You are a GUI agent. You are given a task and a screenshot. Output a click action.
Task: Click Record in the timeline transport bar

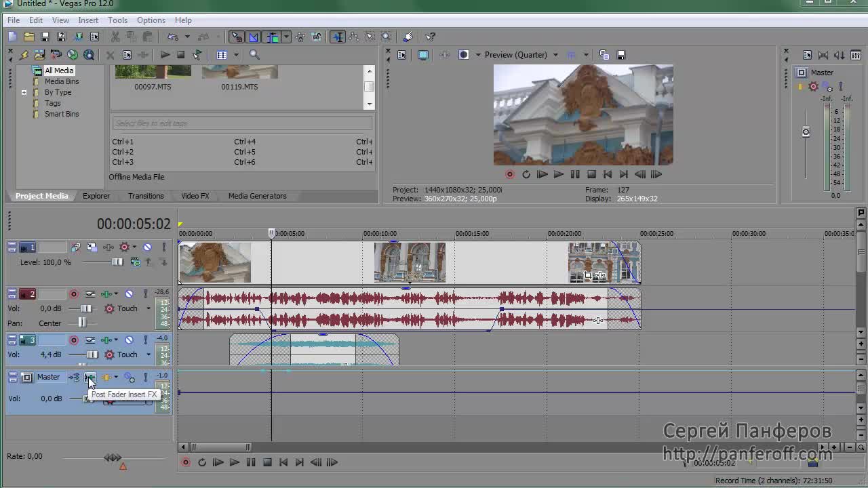[186, 462]
